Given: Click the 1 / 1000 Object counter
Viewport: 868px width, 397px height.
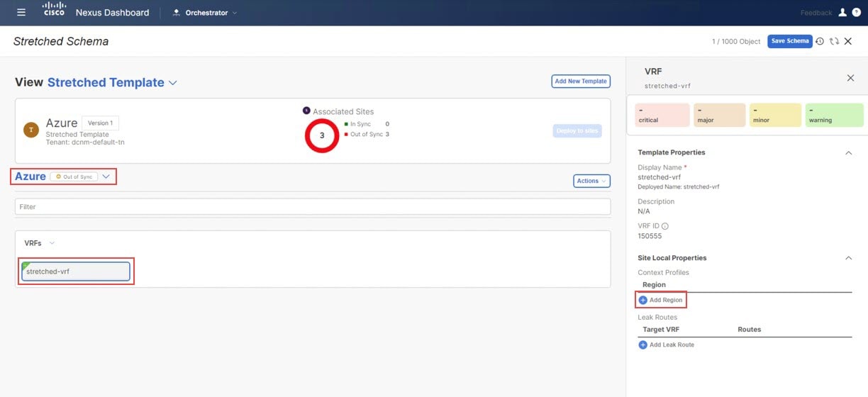Looking at the screenshot, I should (x=736, y=42).
